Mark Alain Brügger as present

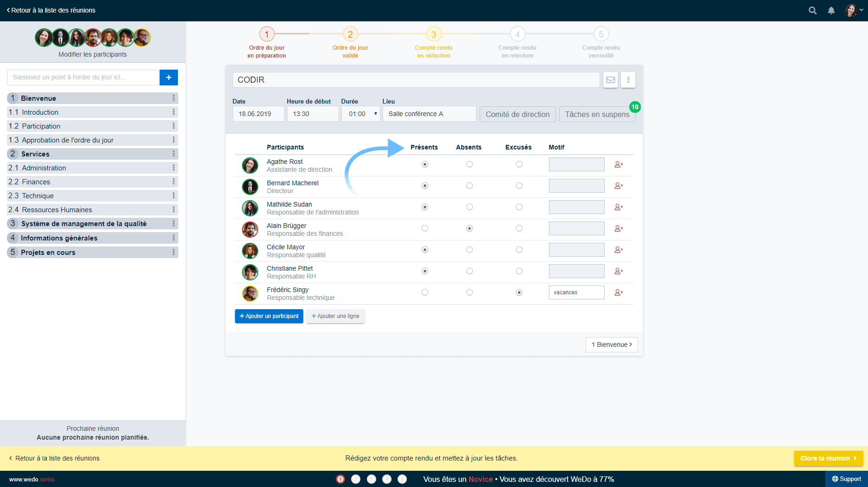coord(424,228)
